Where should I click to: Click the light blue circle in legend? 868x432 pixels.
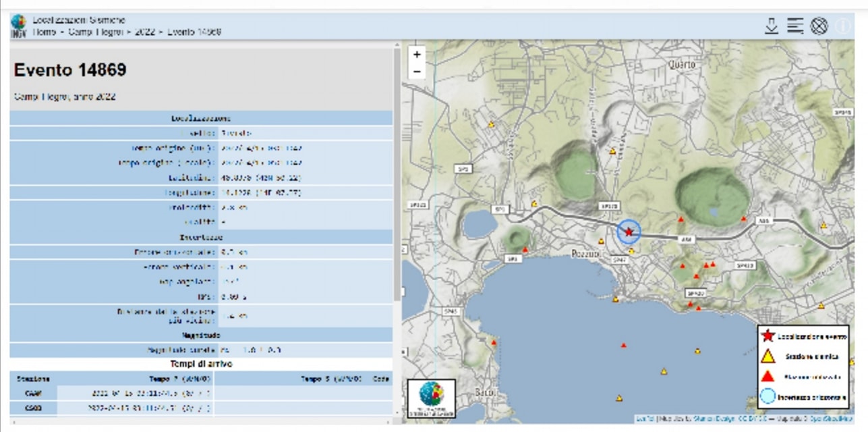click(767, 396)
